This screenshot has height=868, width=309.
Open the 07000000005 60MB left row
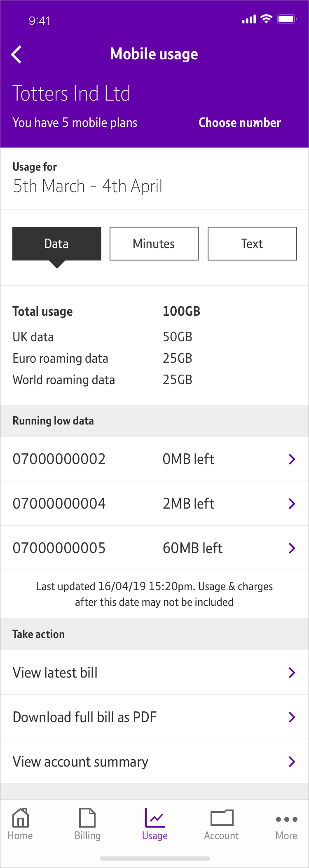point(154,548)
